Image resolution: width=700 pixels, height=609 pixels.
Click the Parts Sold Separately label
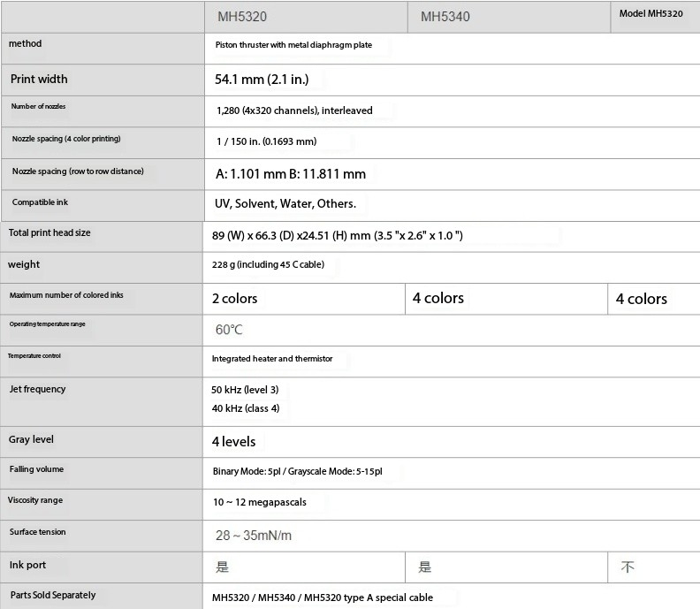53,596
